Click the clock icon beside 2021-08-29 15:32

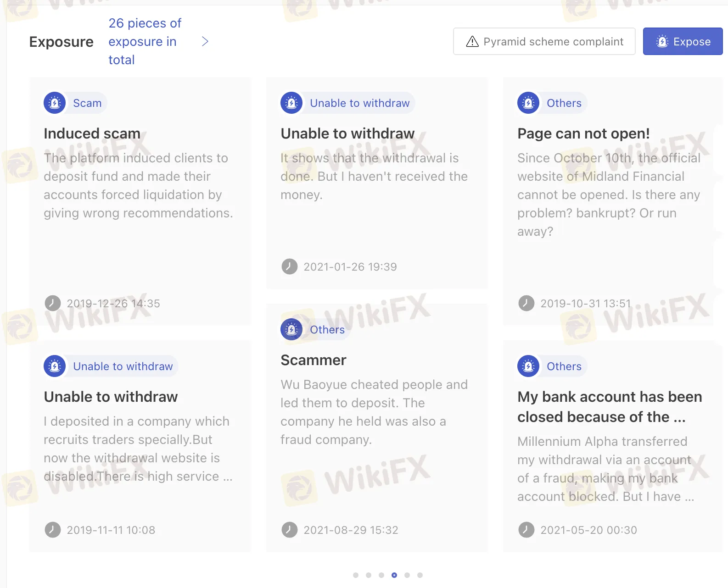click(290, 530)
